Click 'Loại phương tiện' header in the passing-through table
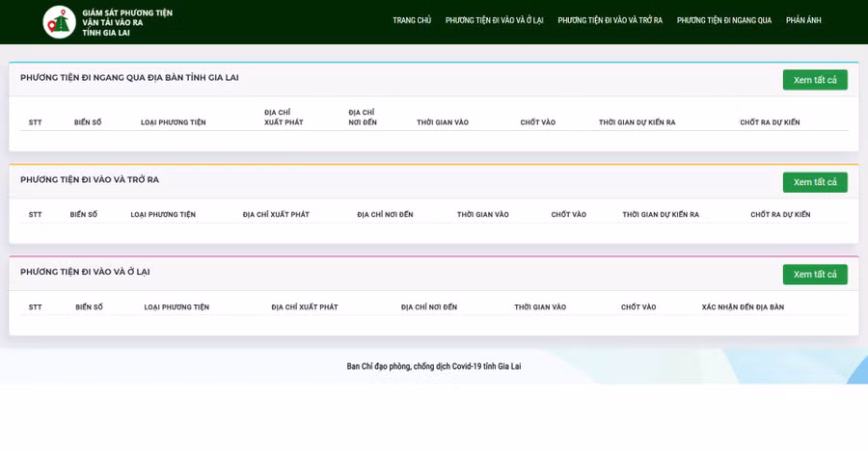This screenshot has height=451, width=868. pos(174,122)
